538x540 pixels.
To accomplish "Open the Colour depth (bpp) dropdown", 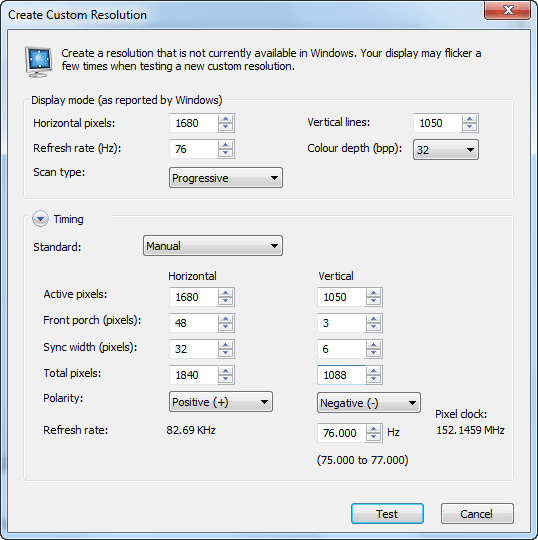I will (x=446, y=149).
